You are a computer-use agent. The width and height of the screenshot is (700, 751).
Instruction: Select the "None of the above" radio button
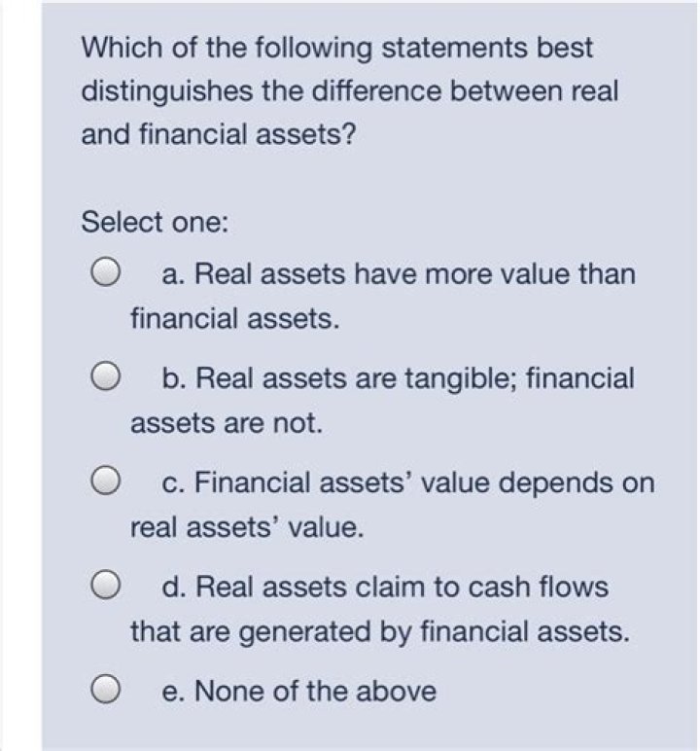(x=107, y=691)
